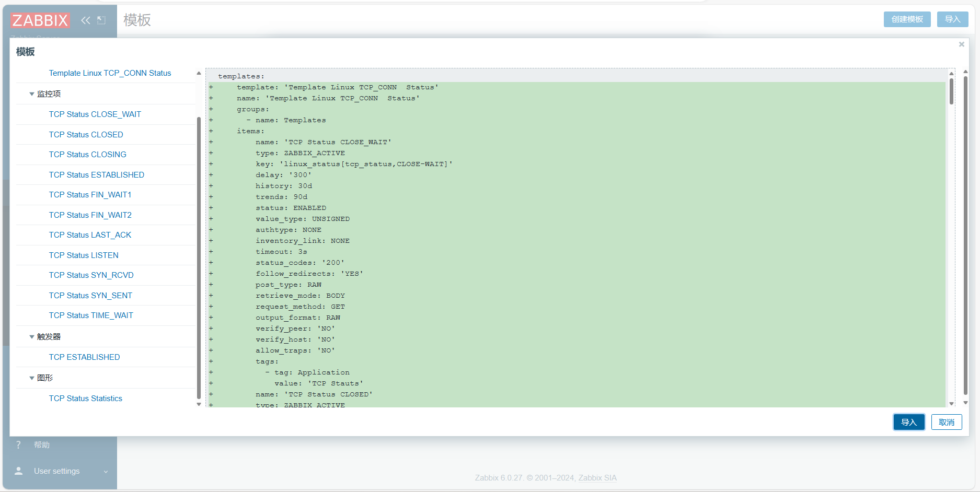This screenshot has height=492, width=980.
Task: Open TCP Status CLOSED item
Action: coord(86,135)
